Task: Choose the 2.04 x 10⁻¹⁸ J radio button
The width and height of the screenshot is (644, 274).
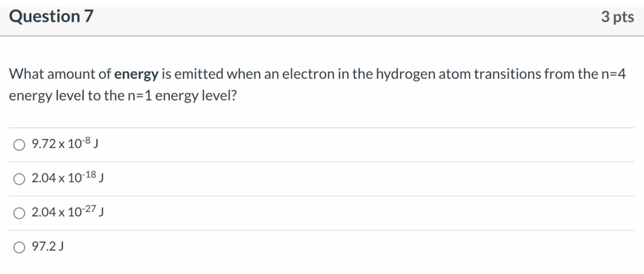Action: (x=19, y=179)
